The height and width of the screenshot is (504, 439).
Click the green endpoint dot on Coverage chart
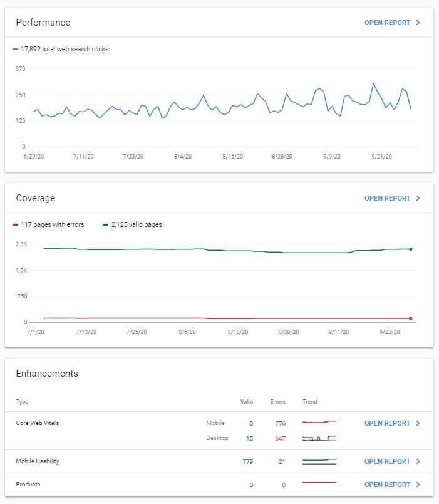pyautogui.click(x=411, y=249)
